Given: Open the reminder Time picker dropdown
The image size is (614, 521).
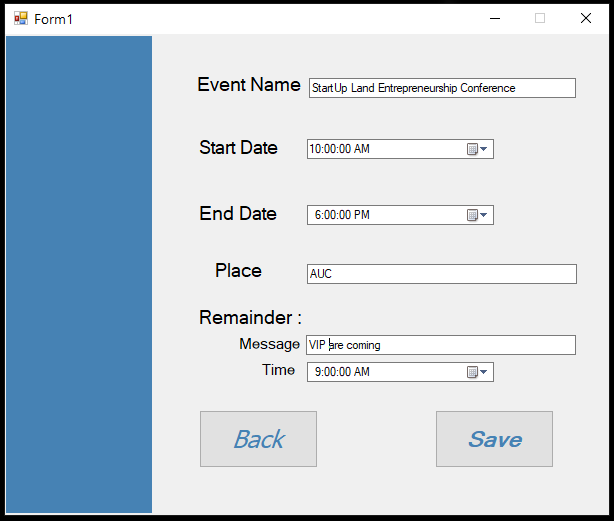Looking at the screenshot, I should (x=477, y=372).
